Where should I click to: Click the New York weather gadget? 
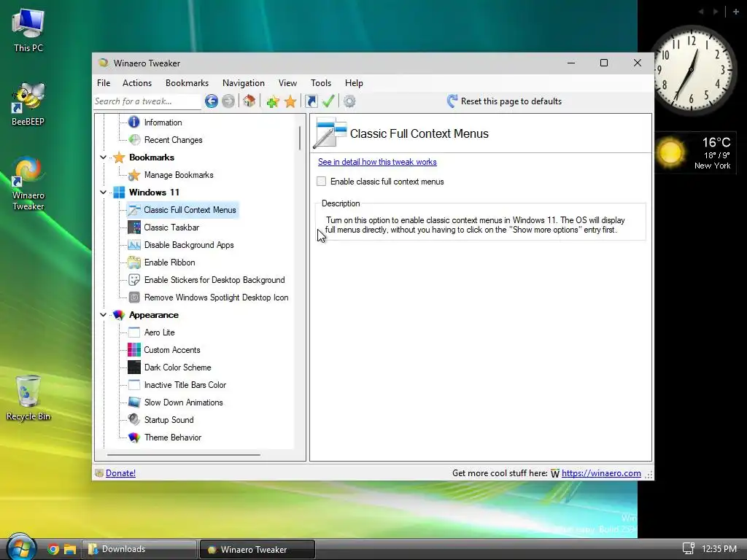pos(695,153)
